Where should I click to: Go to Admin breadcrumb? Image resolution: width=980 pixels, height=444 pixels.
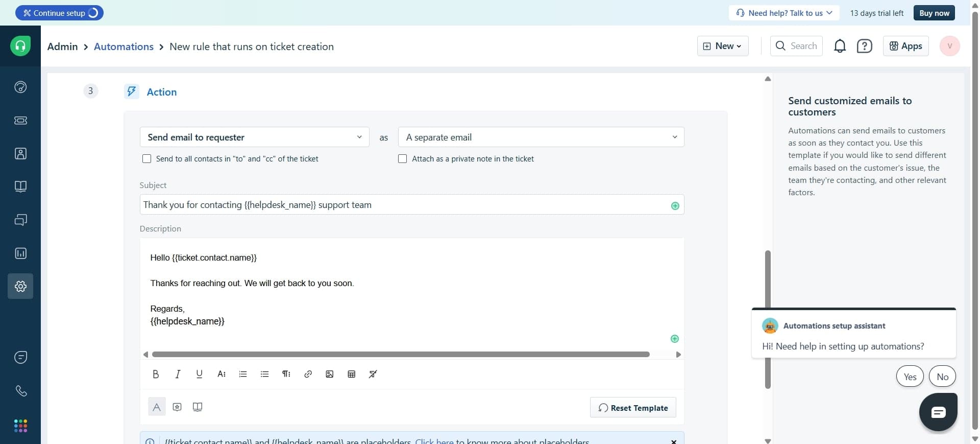click(62, 46)
